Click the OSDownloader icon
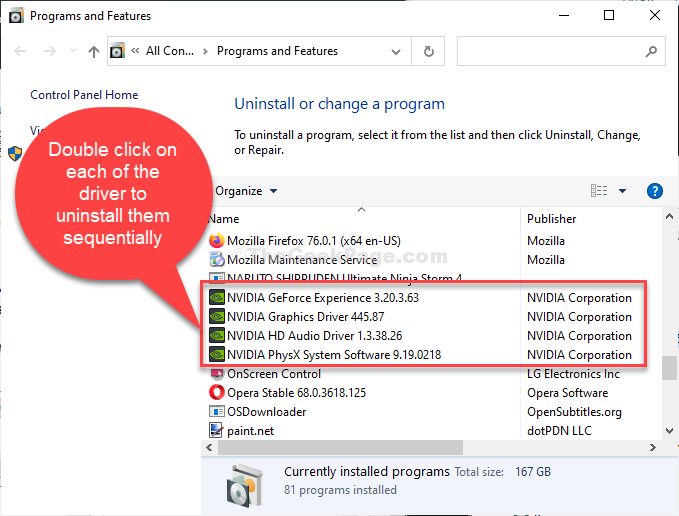 click(x=217, y=412)
